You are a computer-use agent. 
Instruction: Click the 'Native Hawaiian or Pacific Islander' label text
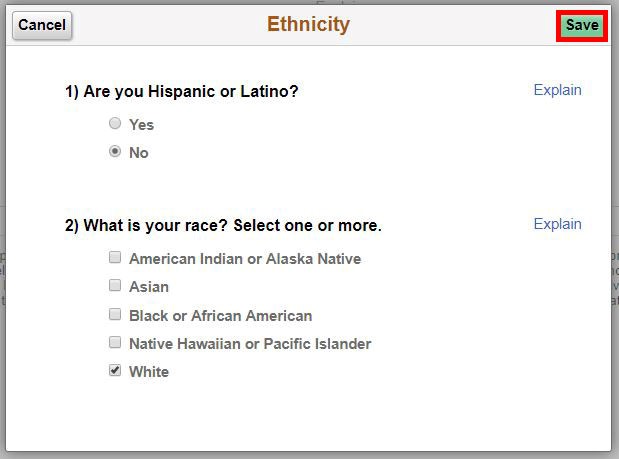(x=250, y=344)
